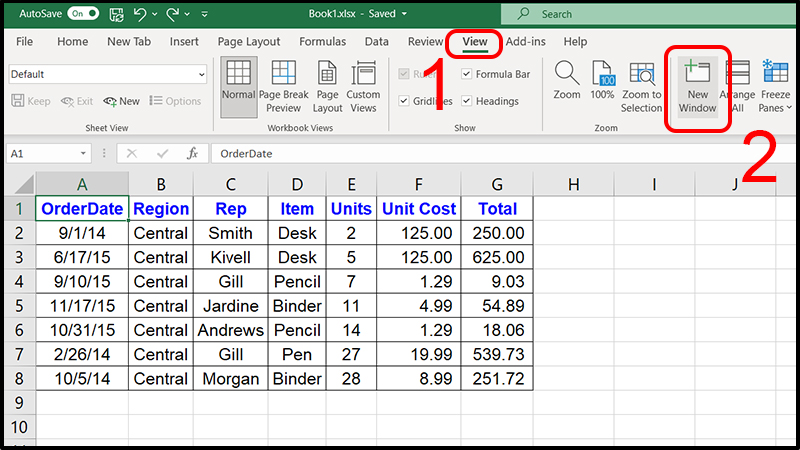Toggle the Headings checkbox
The height and width of the screenshot is (450, 800).
point(466,101)
